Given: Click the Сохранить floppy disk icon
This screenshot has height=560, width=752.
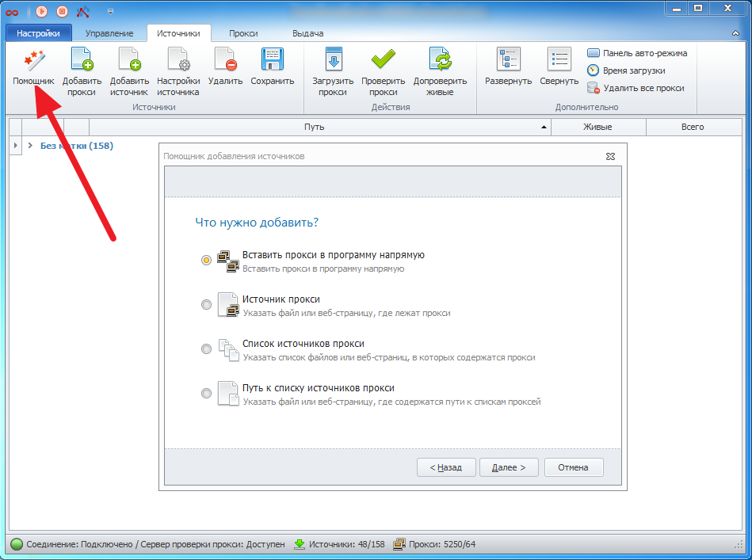Looking at the screenshot, I should 273,61.
